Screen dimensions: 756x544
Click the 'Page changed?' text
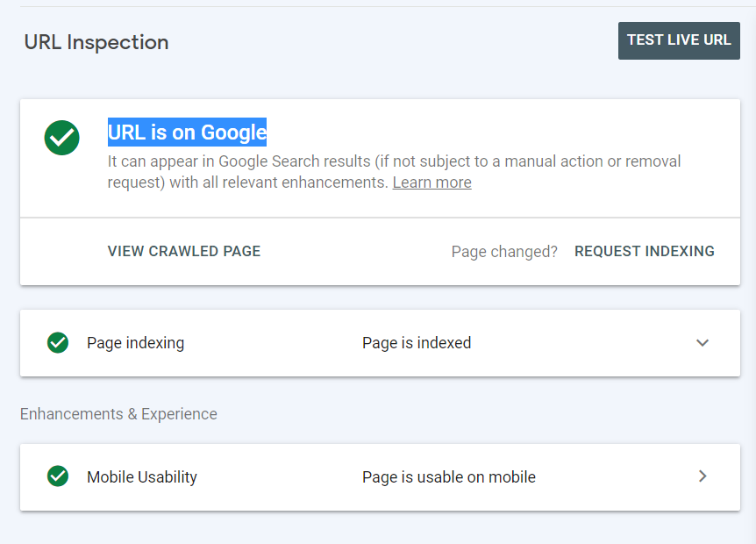click(x=504, y=252)
